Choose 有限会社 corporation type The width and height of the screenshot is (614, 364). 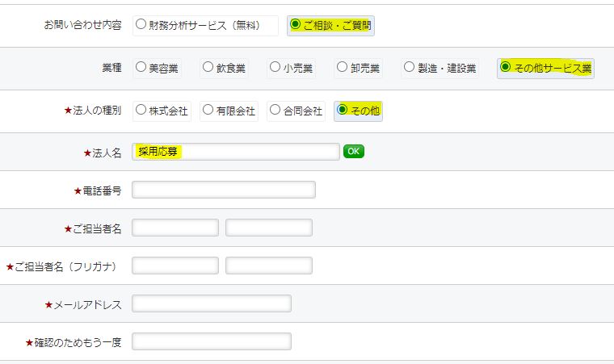pos(208,110)
